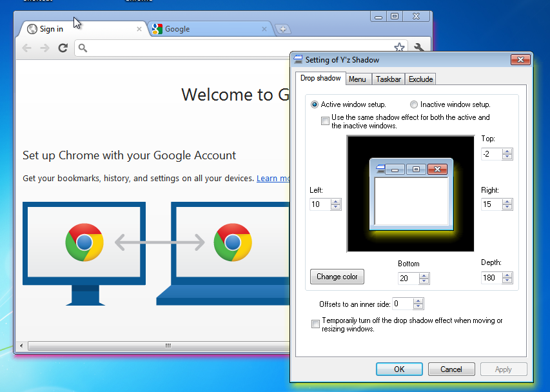Close the Sign in tab
This screenshot has height=392, width=550.
coord(139,29)
